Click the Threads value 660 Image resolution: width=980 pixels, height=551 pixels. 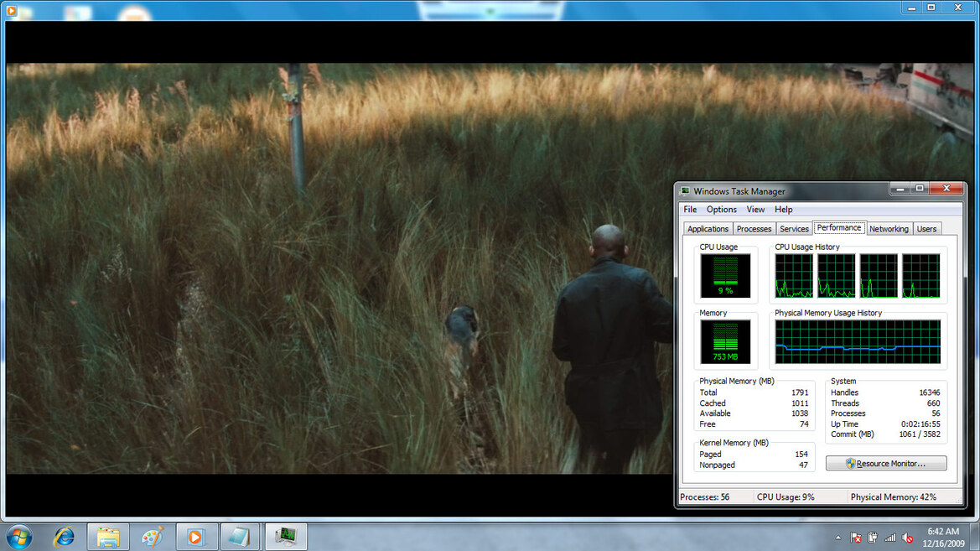933,403
